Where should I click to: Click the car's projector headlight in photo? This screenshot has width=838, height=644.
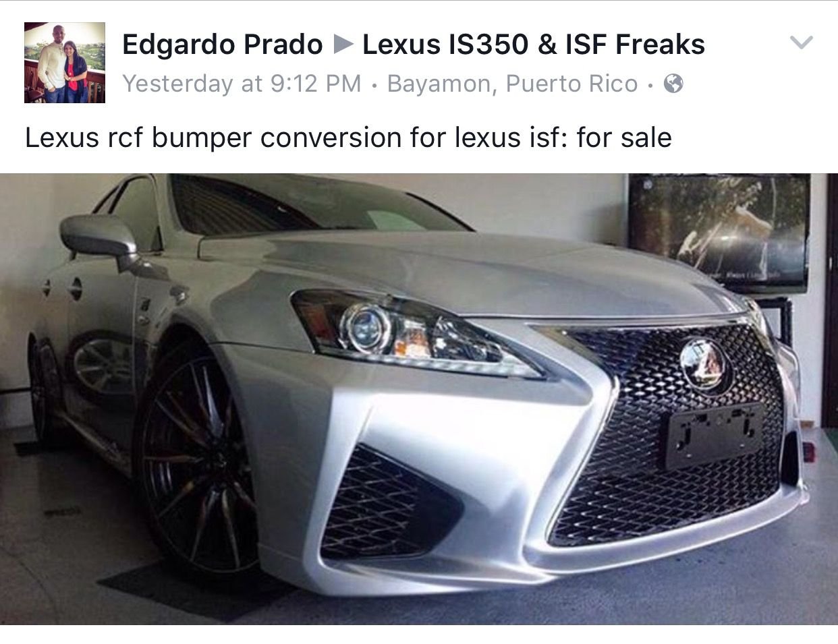tap(366, 326)
